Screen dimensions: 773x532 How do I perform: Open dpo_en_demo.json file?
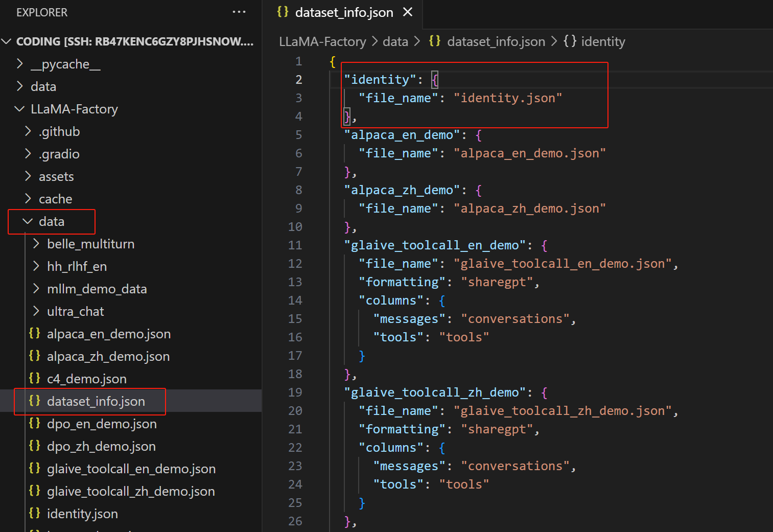(x=102, y=424)
